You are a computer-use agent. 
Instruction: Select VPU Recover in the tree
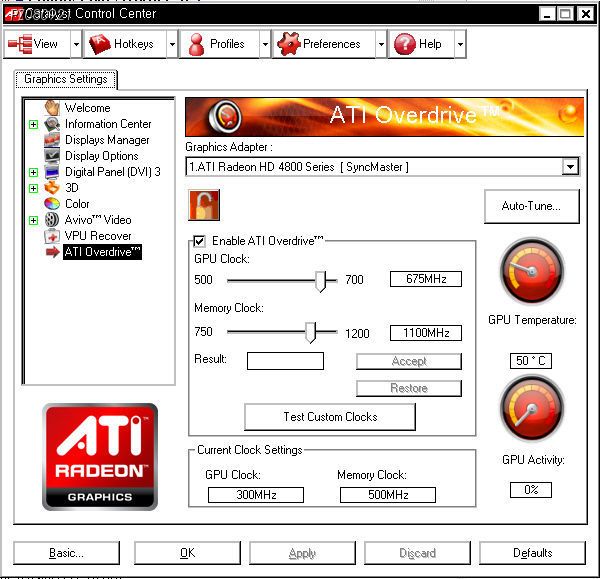[98, 236]
